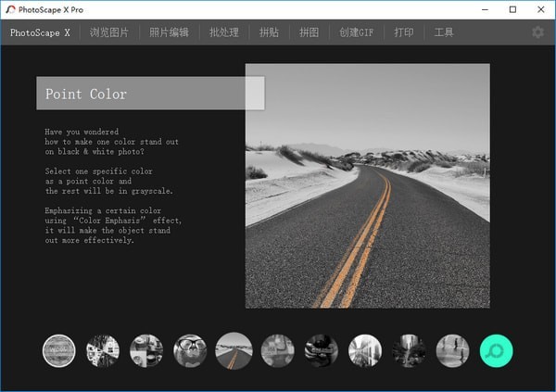Screen dimensions: 556x392
Task: Select the second circular thumbnail in bottom row
Action: coord(102,350)
